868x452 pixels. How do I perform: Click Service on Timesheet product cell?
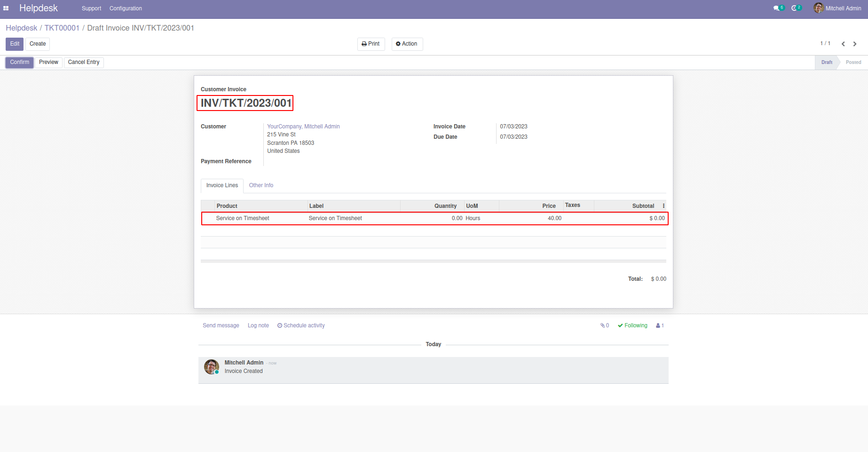coord(261,218)
